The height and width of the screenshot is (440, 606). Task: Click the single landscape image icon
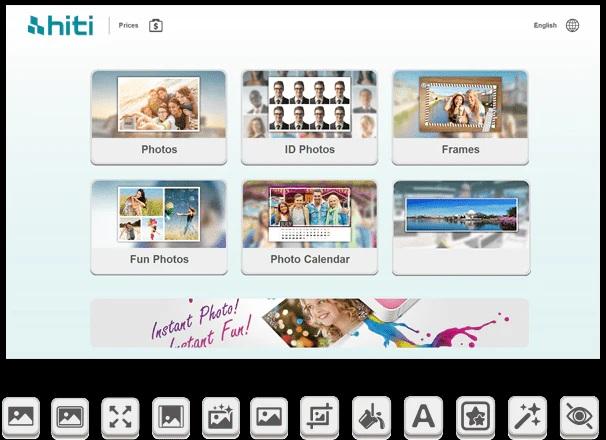coord(21,417)
